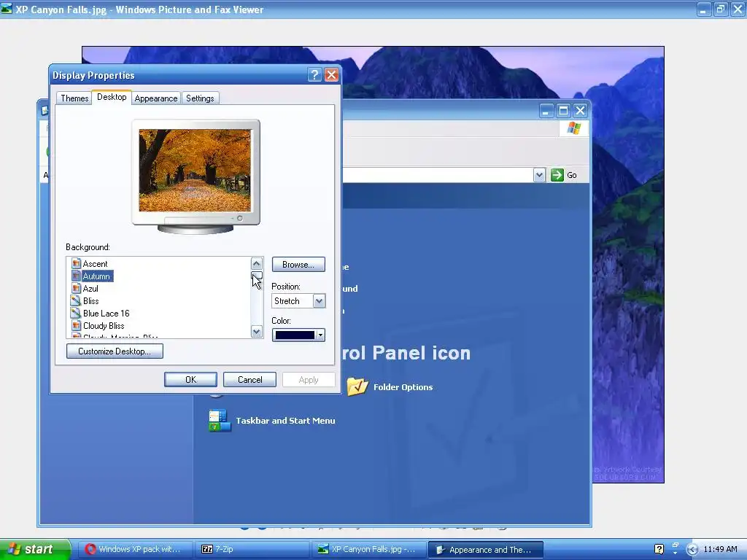Expand the Control Panel address bar dropdown
The image size is (747, 560).
click(539, 175)
